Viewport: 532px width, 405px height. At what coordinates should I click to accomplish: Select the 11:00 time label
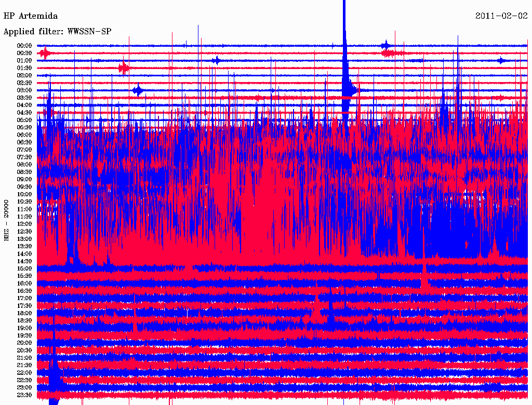[24, 209]
